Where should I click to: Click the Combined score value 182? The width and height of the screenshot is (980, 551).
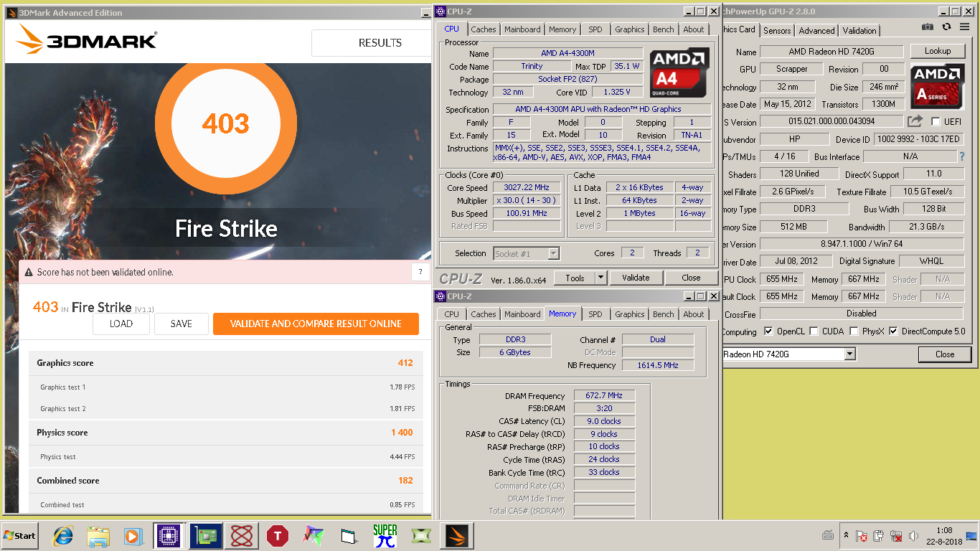point(405,481)
